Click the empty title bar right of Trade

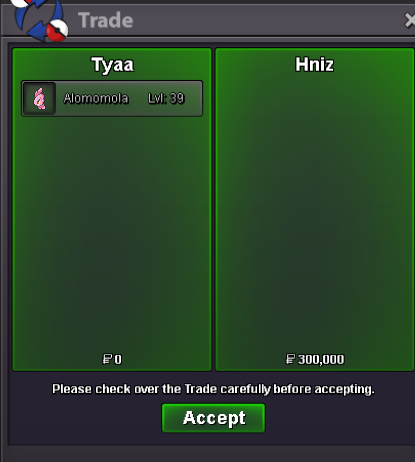[267, 21]
